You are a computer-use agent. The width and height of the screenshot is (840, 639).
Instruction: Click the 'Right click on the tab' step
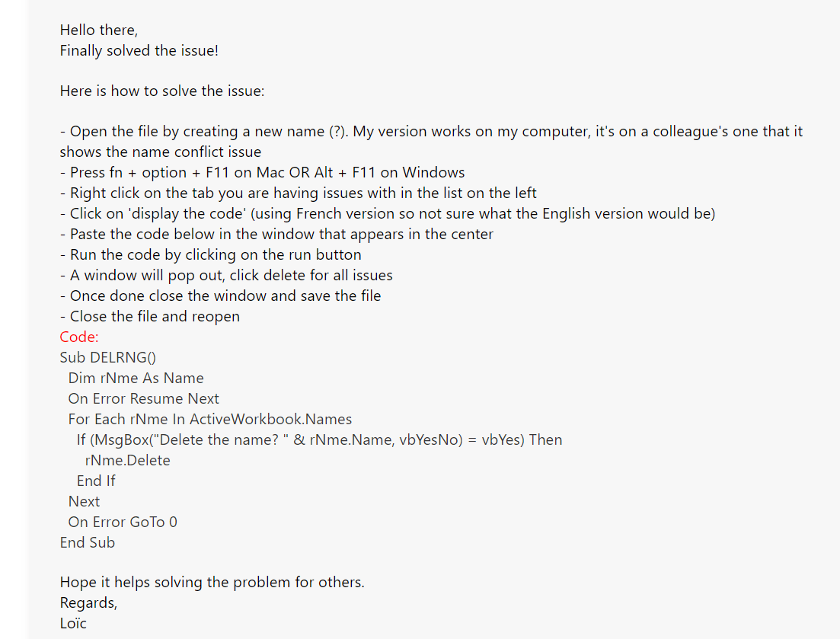click(x=298, y=193)
